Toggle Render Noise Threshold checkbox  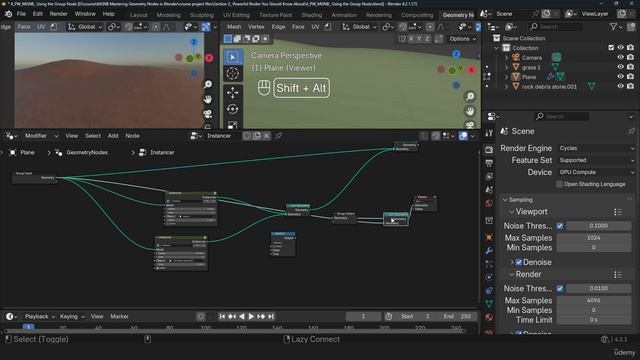tap(560, 289)
